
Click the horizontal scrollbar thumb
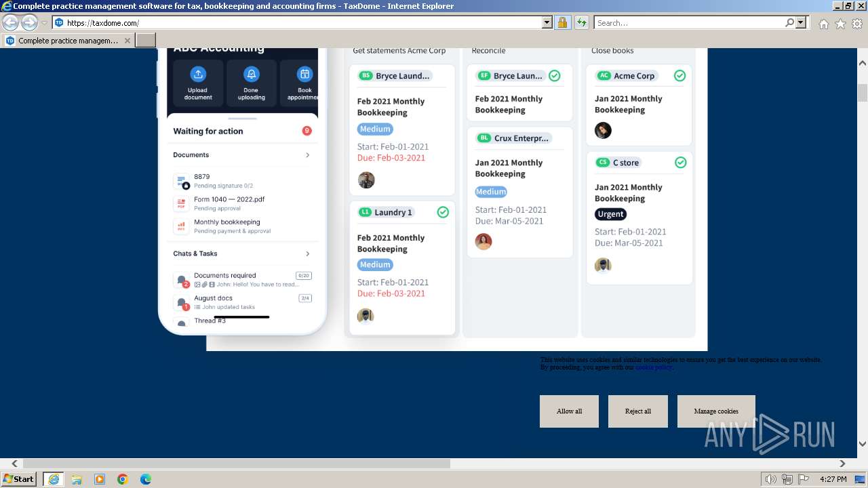[237, 464]
